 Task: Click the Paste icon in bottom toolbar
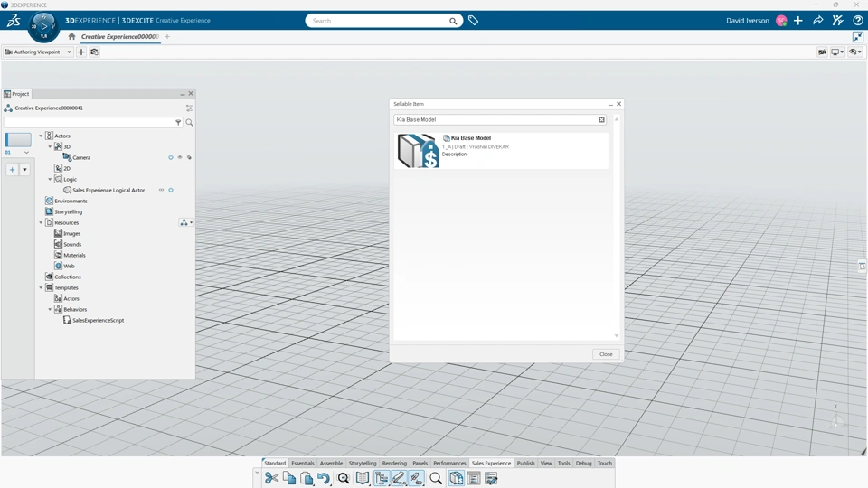coord(307,478)
